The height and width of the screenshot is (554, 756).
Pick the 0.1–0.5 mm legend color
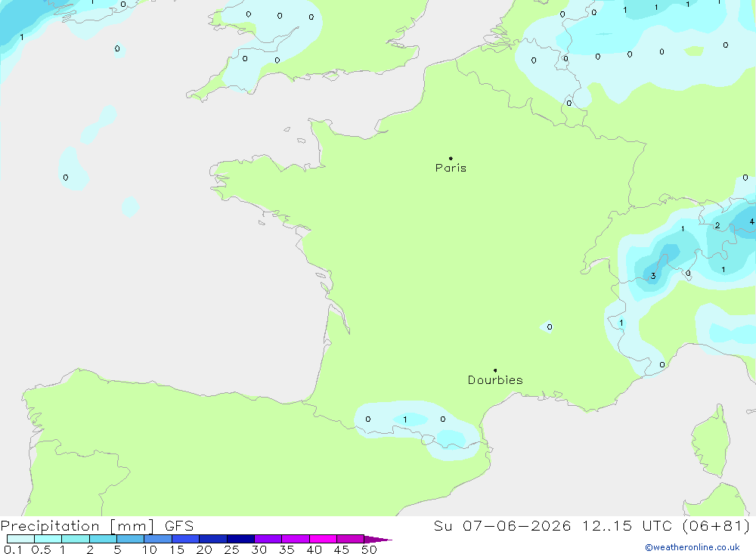pyautogui.click(x=20, y=539)
